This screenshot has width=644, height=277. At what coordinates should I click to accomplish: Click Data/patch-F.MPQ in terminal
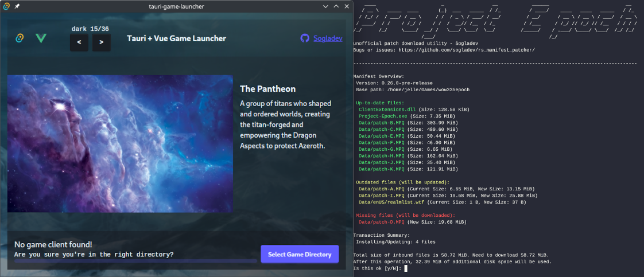tap(382, 142)
